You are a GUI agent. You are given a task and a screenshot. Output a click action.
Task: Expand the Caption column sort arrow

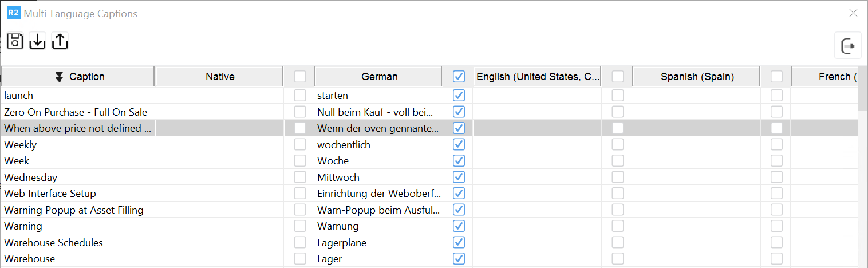coord(59,77)
